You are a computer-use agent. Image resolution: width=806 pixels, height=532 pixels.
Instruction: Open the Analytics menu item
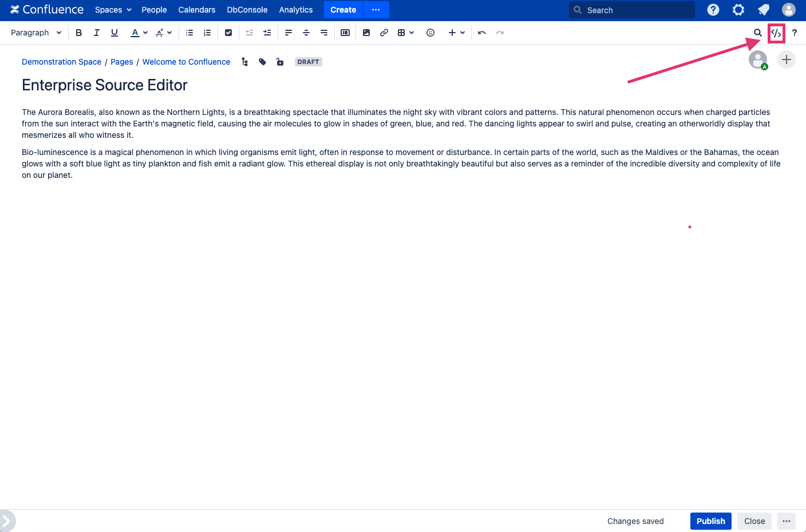coord(296,10)
